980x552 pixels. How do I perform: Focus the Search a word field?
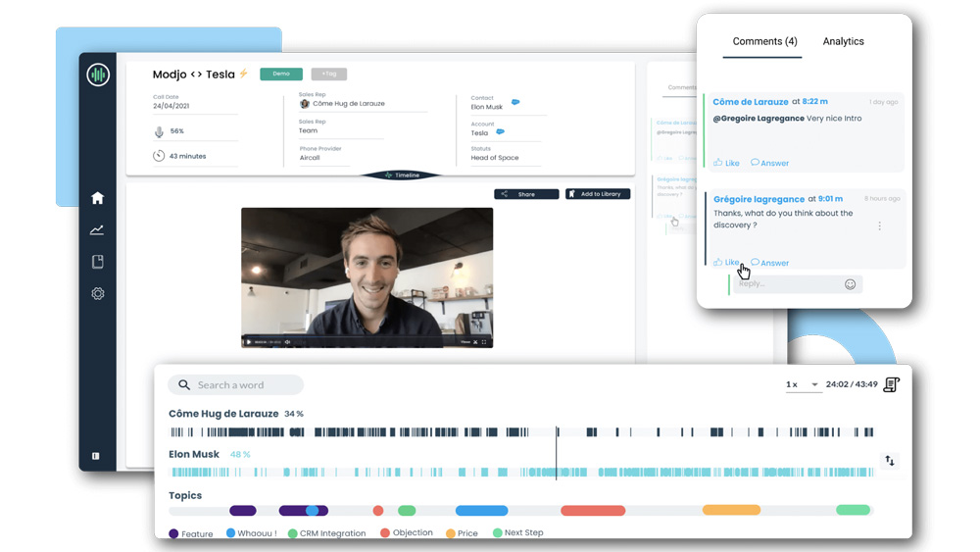[x=235, y=384]
